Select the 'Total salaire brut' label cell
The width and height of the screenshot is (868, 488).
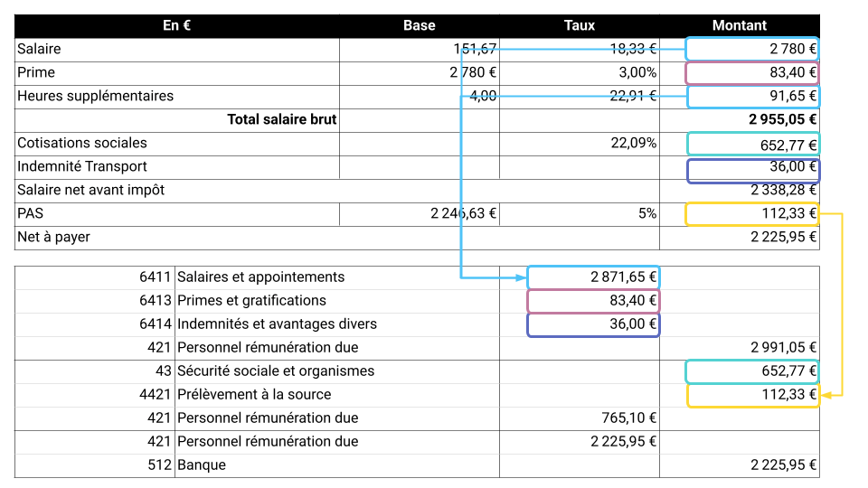281,119
